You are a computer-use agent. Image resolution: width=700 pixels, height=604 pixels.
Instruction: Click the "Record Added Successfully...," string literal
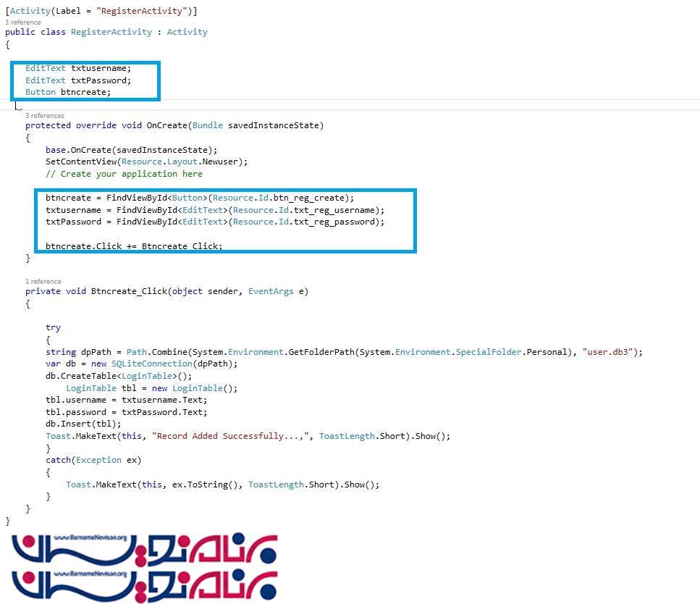click(x=230, y=436)
